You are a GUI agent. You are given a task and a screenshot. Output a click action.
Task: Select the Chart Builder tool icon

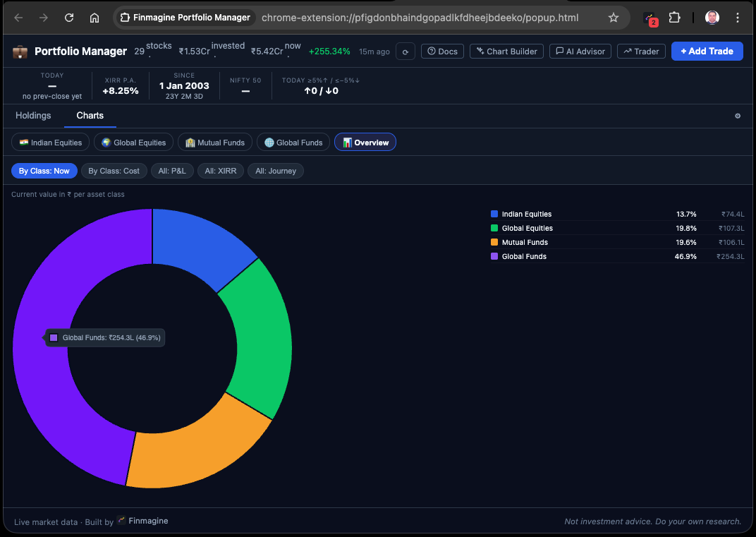pos(482,51)
